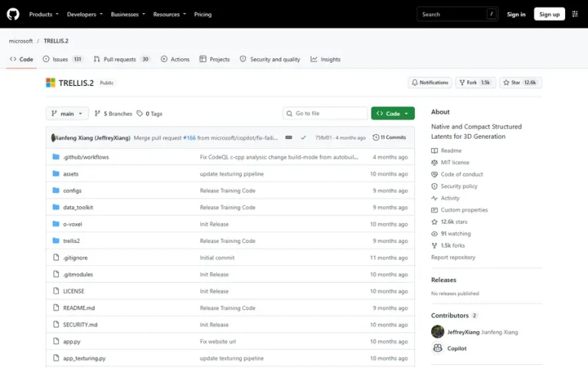The image size is (588, 368).
Task: Click the Microsoft logo next to TRELLIS.2 title
Action: coord(51,83)
